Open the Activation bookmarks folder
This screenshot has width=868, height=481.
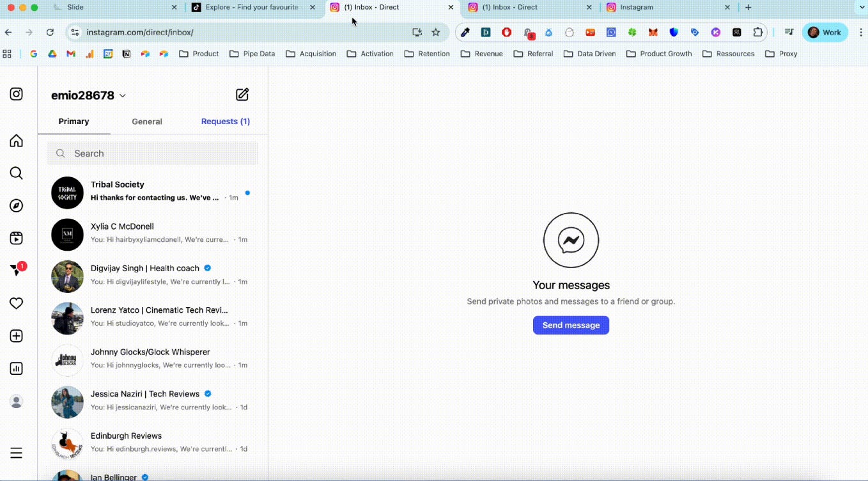tap(370, 54)
